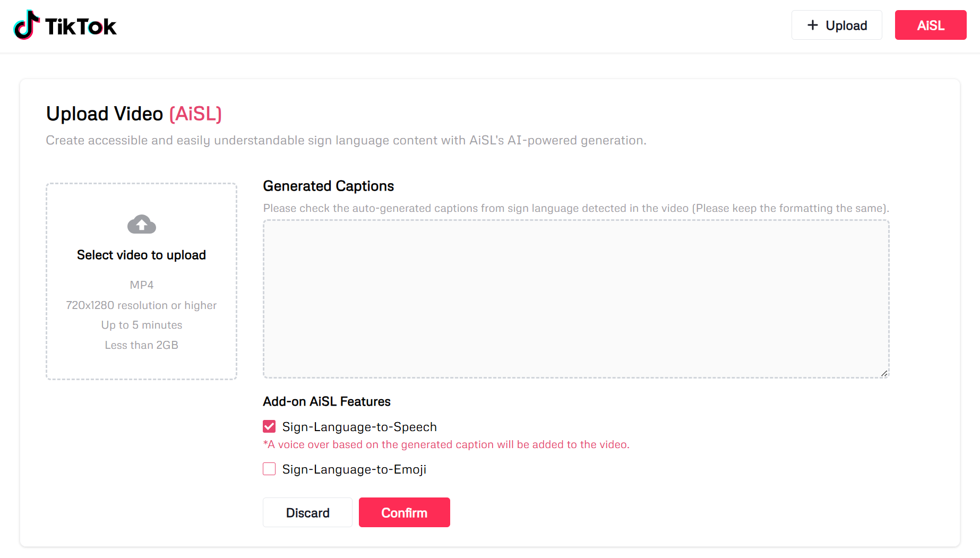
Task: Open the AiSL button in header
Action: coord(931,25)
